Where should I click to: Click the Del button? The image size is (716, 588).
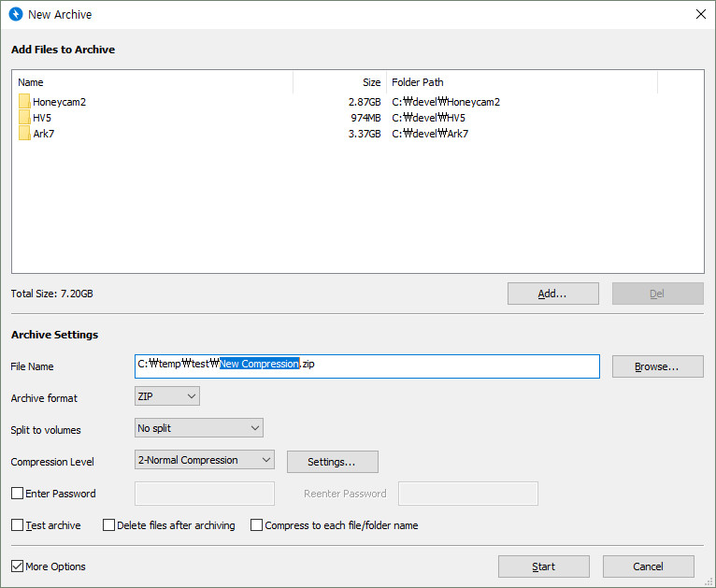pos(657,294)
